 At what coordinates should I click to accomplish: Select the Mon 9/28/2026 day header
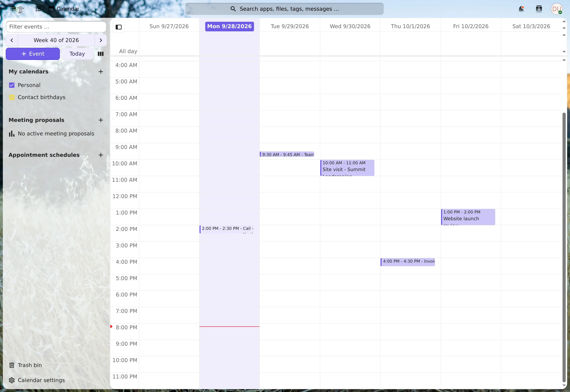[230, 27]
